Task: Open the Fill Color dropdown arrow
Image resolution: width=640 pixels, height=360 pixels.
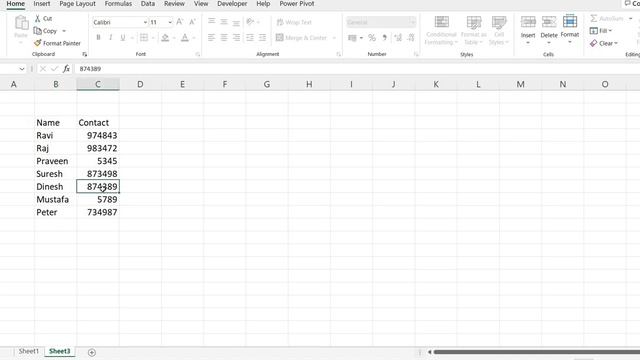Action: pyautogui.click(x=174, y=38)
